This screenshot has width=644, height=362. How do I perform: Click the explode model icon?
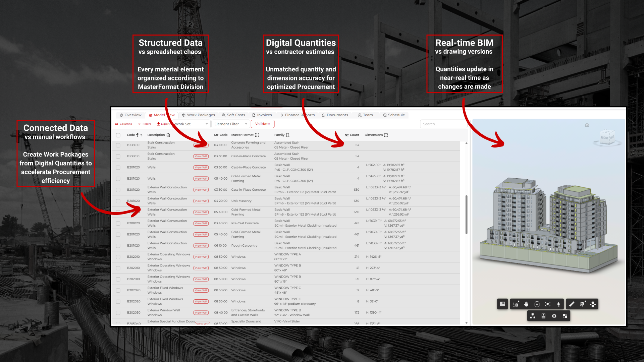click(593, 304)
